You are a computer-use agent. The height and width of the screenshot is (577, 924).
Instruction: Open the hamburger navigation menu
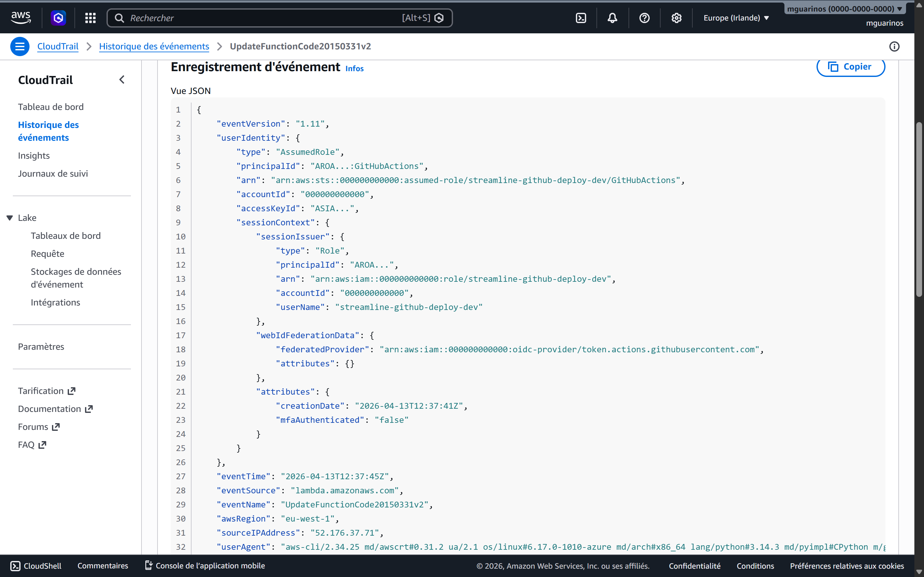pos(20,46)
